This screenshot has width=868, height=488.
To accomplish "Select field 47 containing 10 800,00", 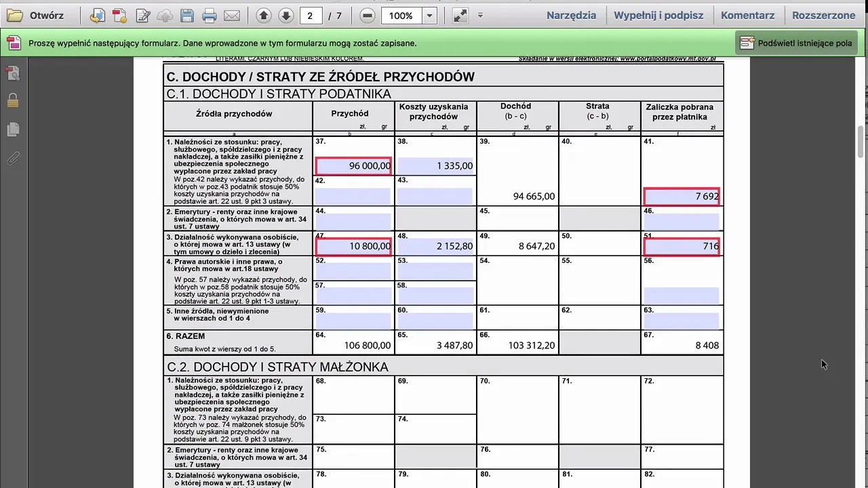I will click(x=353, y=246).
